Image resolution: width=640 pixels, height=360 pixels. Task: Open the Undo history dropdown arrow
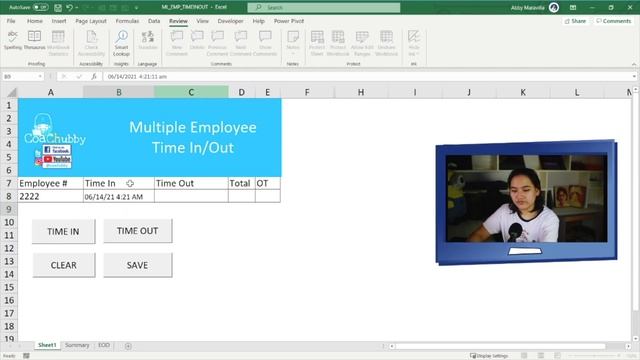click(x=77, y=7)
